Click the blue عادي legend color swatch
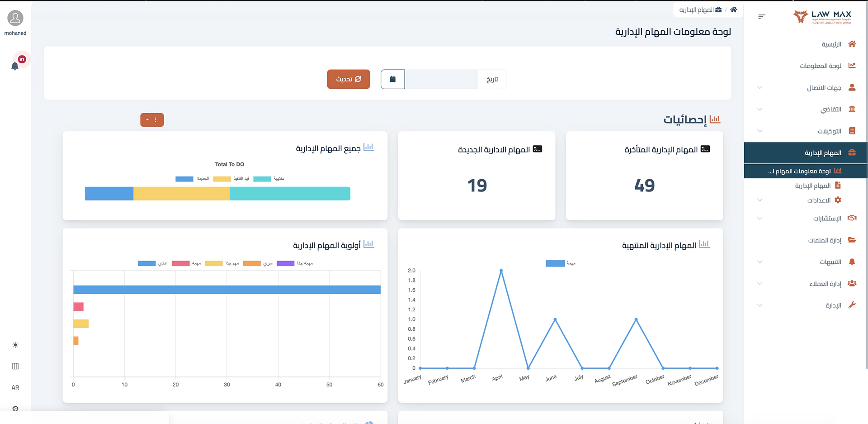This screenshot has height=424, width=868. tap(146, 263)
